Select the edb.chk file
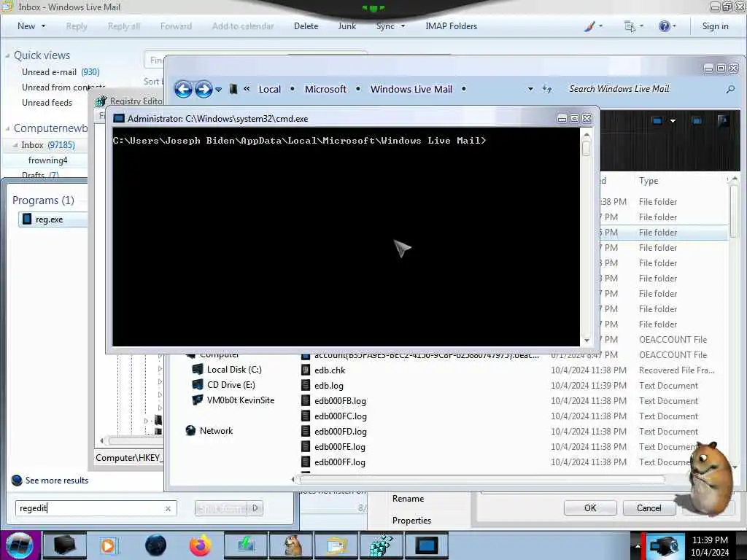747x560 pixels. click(330, 370)
